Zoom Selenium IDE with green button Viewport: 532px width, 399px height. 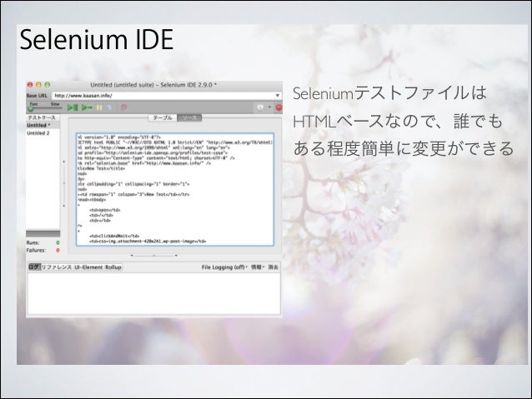48,85
